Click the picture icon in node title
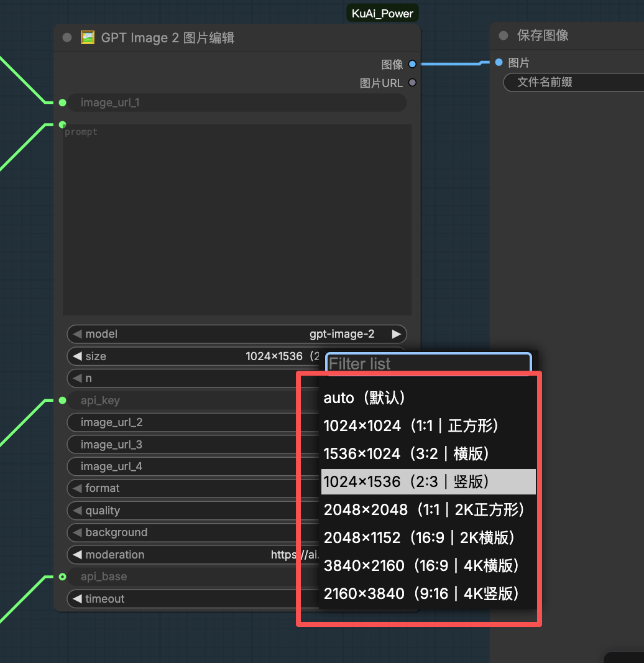Viewport: 644px width, 663px height. [88, 38]
